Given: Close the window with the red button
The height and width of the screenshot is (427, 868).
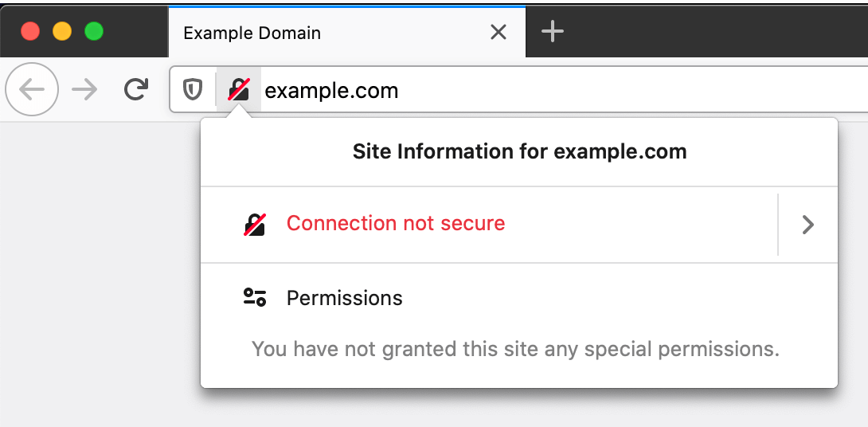Looking at the screenshot, I should (x=30, y=32).
